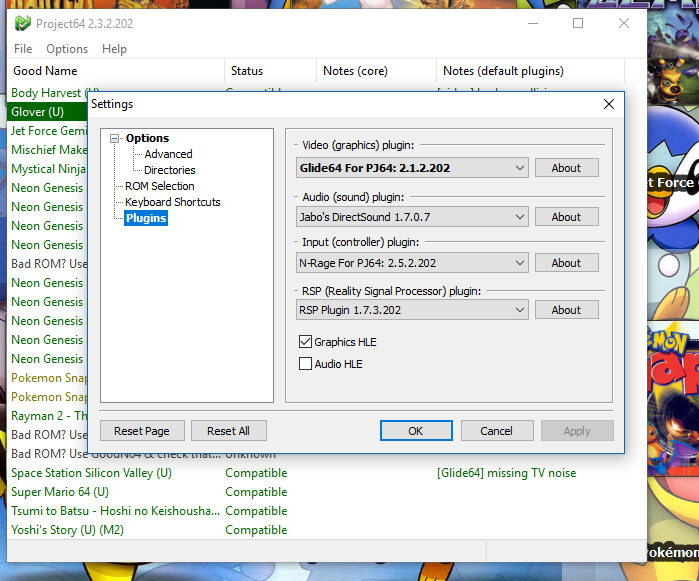The width and height of the screenshot is (699, 581).
Task: Select the Options root tree item
Action: 147,138
